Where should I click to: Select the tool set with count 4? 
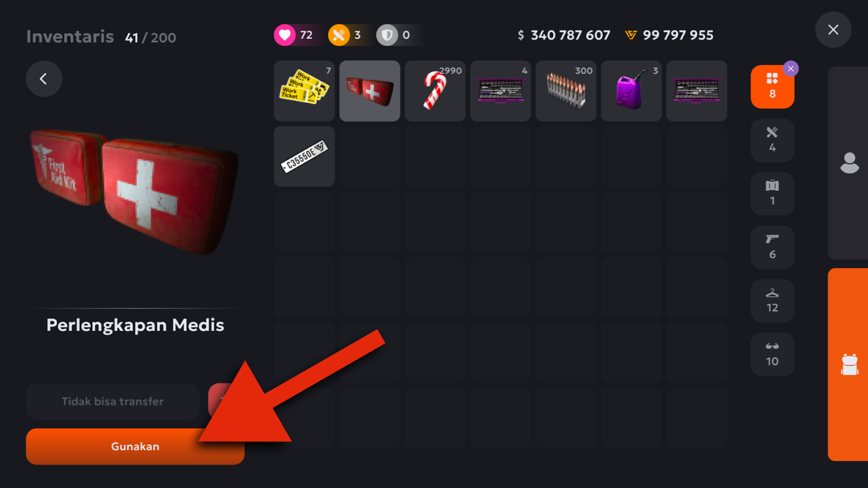point(501,91)
